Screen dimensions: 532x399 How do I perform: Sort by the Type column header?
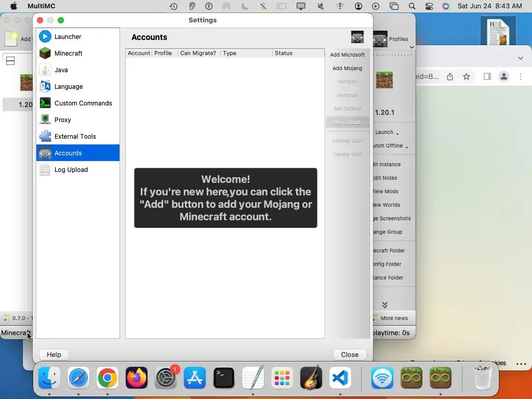tap(246, 54)
